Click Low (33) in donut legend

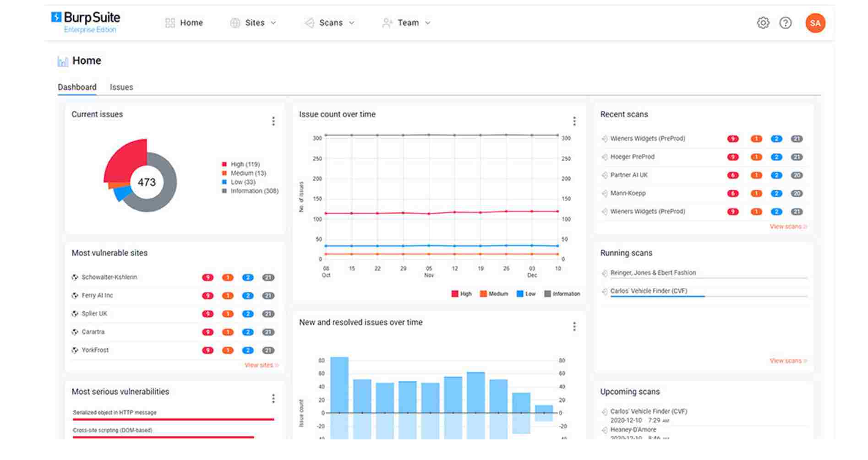pos(239,182)
